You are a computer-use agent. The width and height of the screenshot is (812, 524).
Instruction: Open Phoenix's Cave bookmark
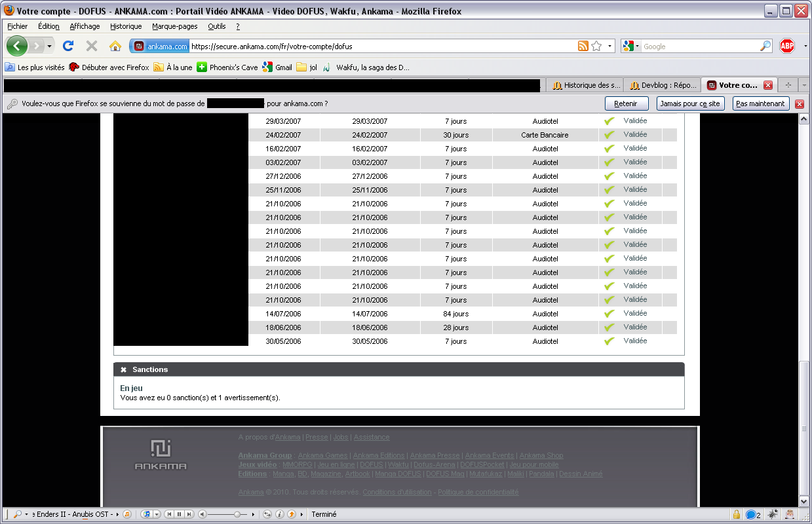tap(227, 67)
